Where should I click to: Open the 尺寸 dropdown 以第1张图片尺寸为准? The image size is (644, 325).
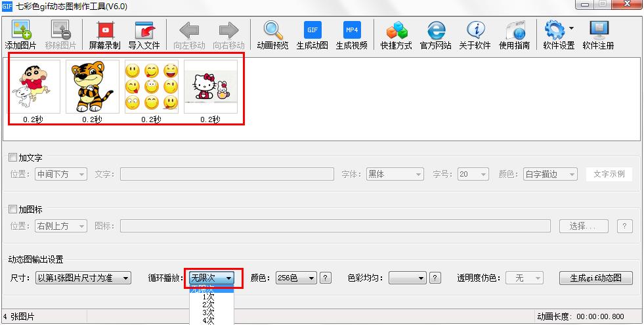(83, 278)
